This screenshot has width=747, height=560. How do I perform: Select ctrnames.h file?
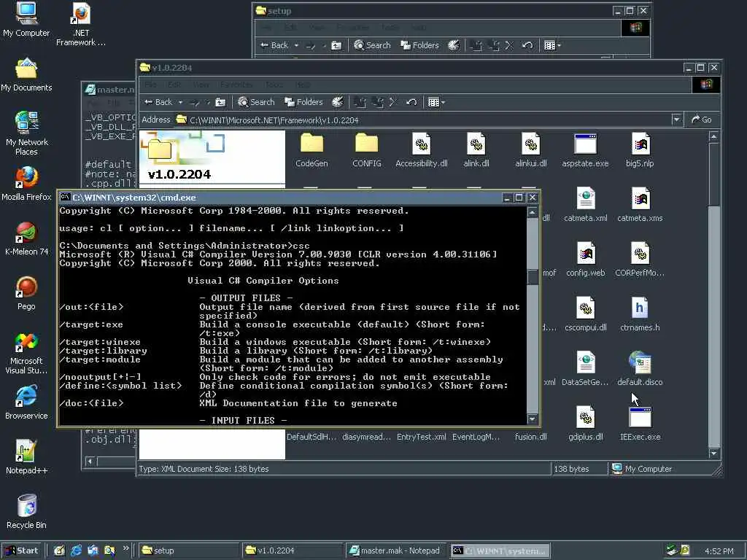pos(640,315)
